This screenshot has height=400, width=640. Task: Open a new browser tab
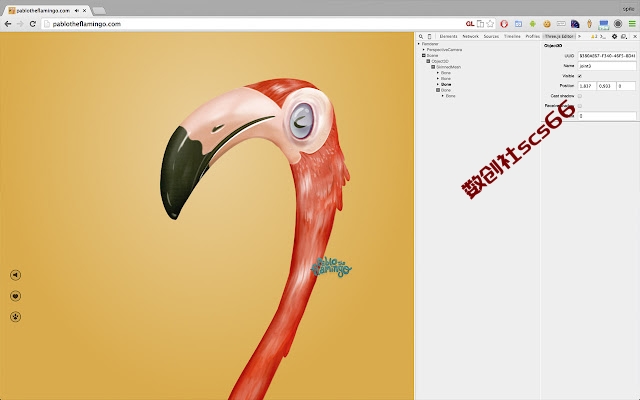point(99,11)
